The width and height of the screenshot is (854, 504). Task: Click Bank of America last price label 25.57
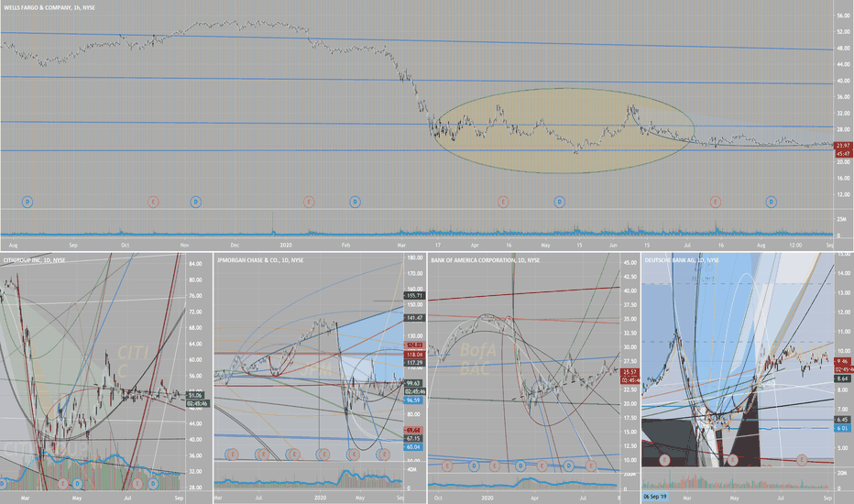630,372
